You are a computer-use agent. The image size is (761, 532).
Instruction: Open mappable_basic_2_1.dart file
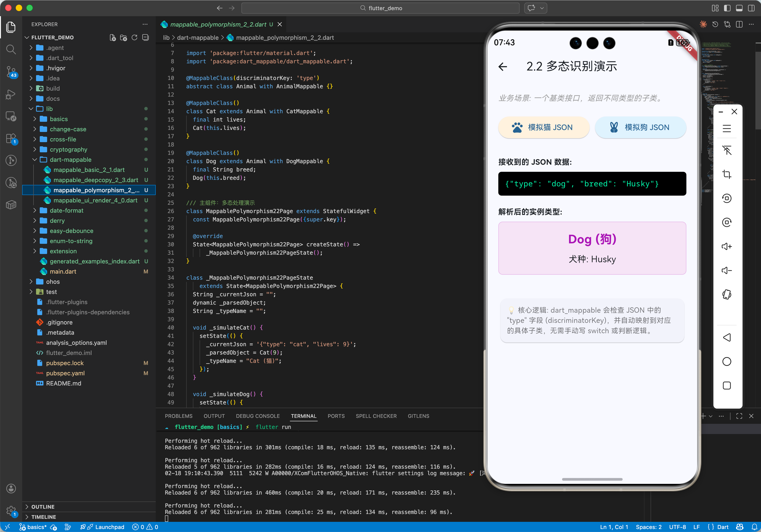[x=89, y=170]
